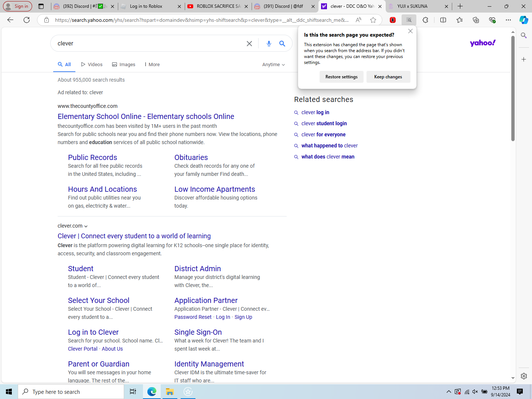532x399 pixels.
Task: Open the red shield extension icon
Action: pyautogui.click(x=393, y=20)
